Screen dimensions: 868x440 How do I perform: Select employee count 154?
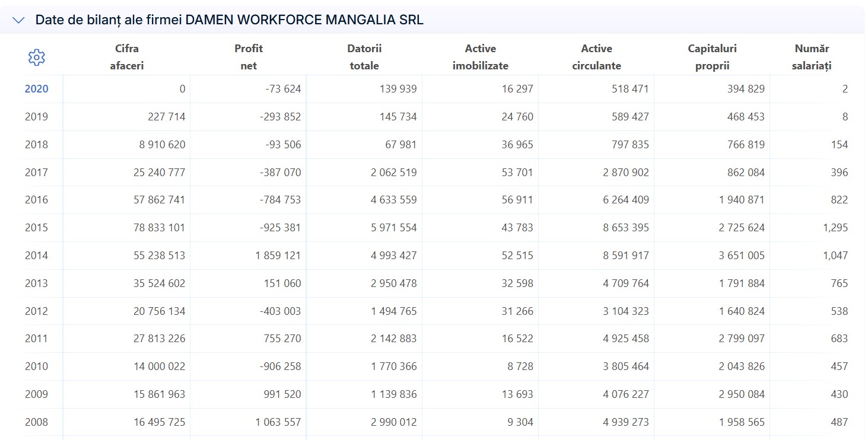click(840, 145)
